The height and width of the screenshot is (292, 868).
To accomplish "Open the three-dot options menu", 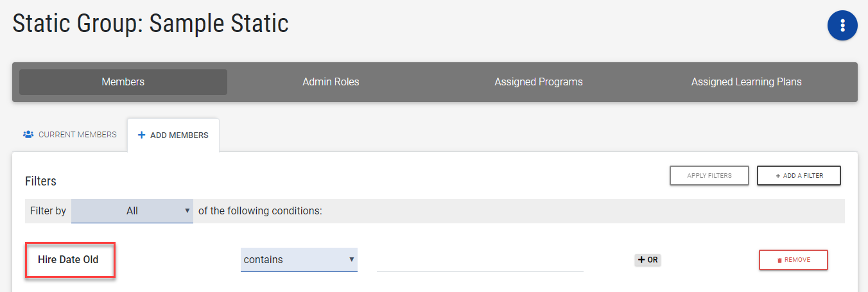I will [842, 26].
